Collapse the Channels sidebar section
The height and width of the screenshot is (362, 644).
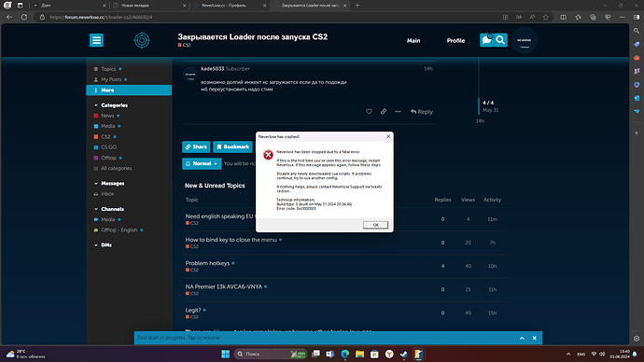[x=96, y=209]
